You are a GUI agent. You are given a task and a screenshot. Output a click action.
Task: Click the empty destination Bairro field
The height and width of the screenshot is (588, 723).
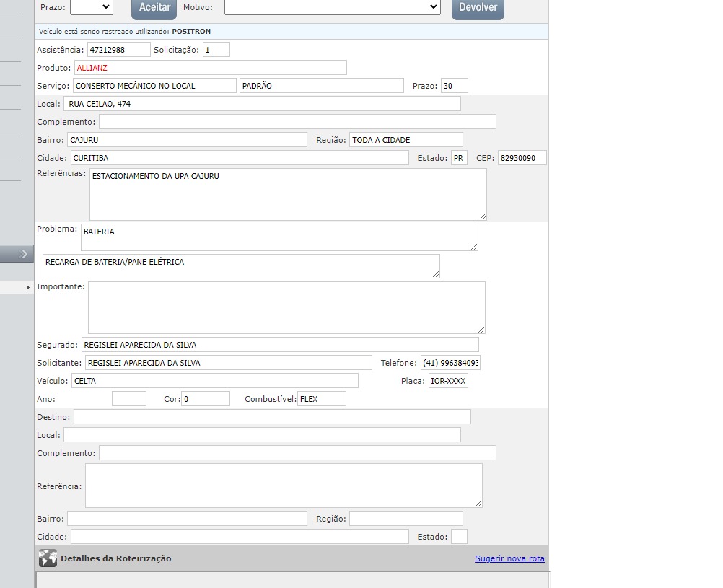[x=187, y=518]
